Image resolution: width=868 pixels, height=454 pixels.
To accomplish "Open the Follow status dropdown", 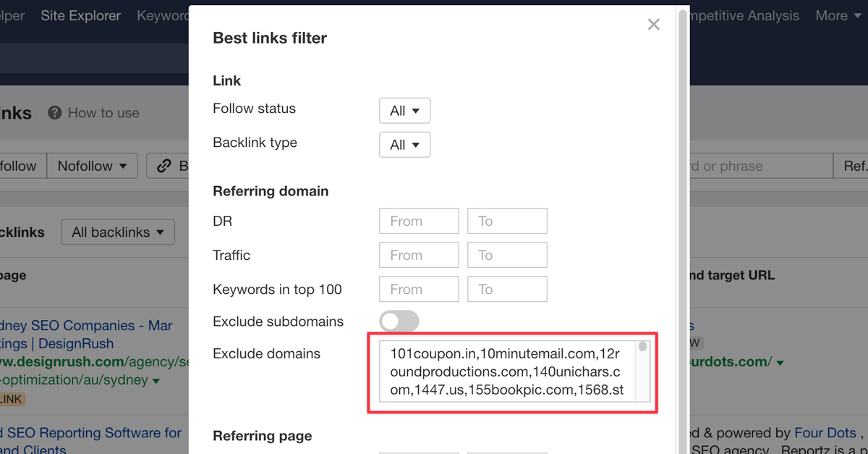I will pos(404,111).
